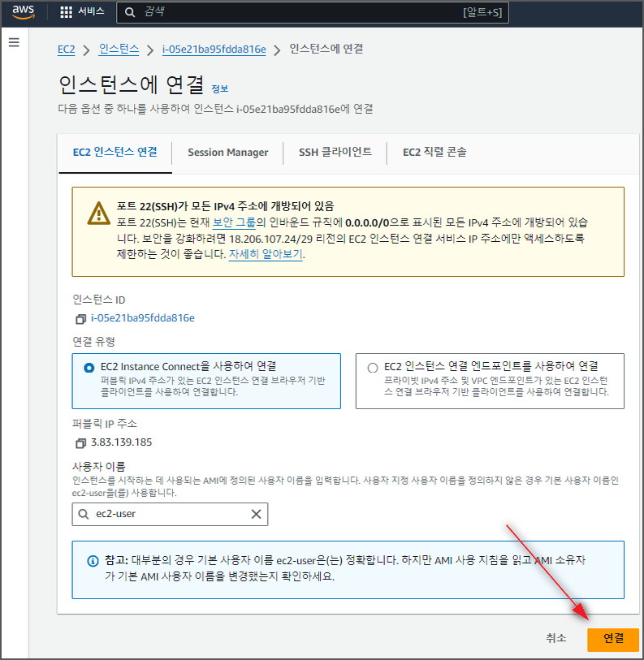The height and width of the screenshot is (660, 644).
Task: Open the EC2 직렬 콘솔 tab
Action: pyautogui.click(x=434, y=152)
